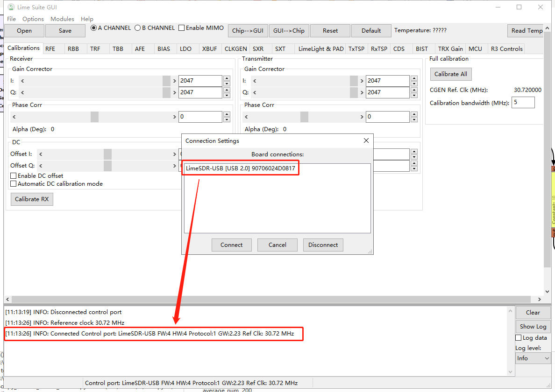Viewport: 555px width, 392px height.
Task: Switch to the XBUF tab
Action: (x=209, y=49)
